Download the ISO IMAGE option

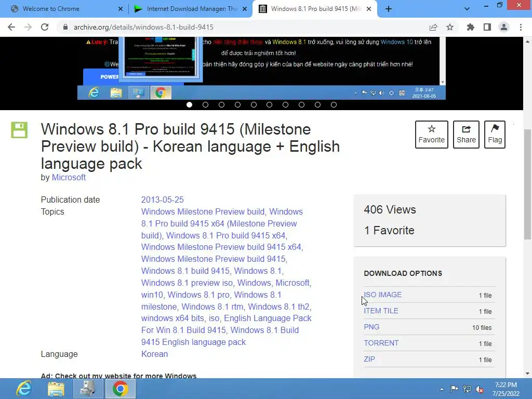point(383,295)
